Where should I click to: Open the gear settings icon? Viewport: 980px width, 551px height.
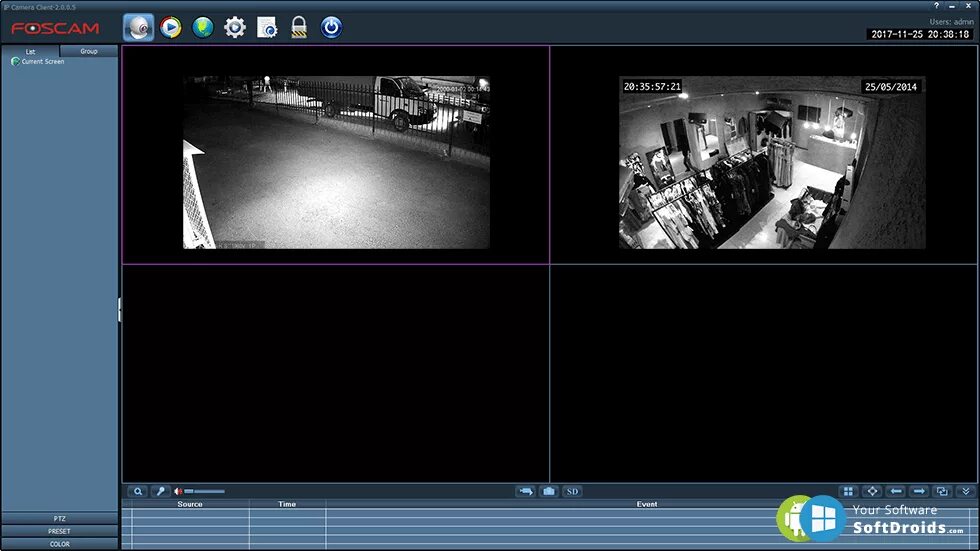point(235,27)
